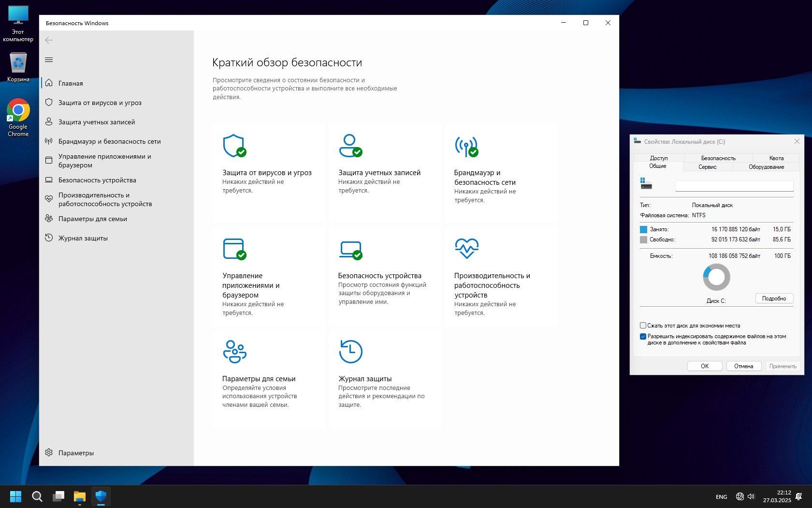Viewport: 812px width, 508px height.
Task: Enable the compress this drive checkbox
Action: pyautogui.click(x=643, y=326)
